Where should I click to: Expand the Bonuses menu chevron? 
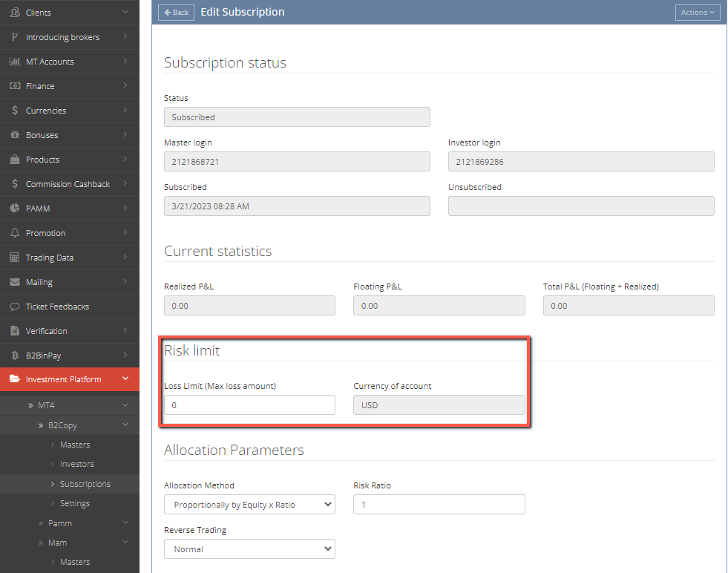pos(125,134)
